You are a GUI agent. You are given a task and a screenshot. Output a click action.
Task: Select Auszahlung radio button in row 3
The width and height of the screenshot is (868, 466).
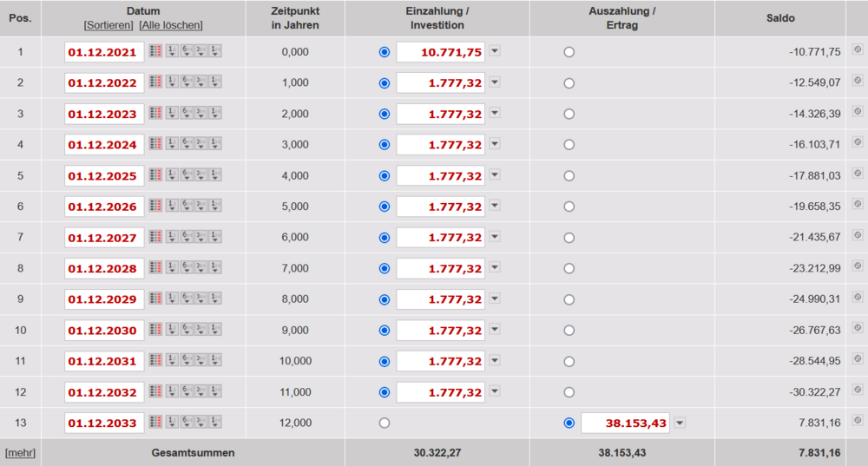pyautogui.click(x=569, y=114)
